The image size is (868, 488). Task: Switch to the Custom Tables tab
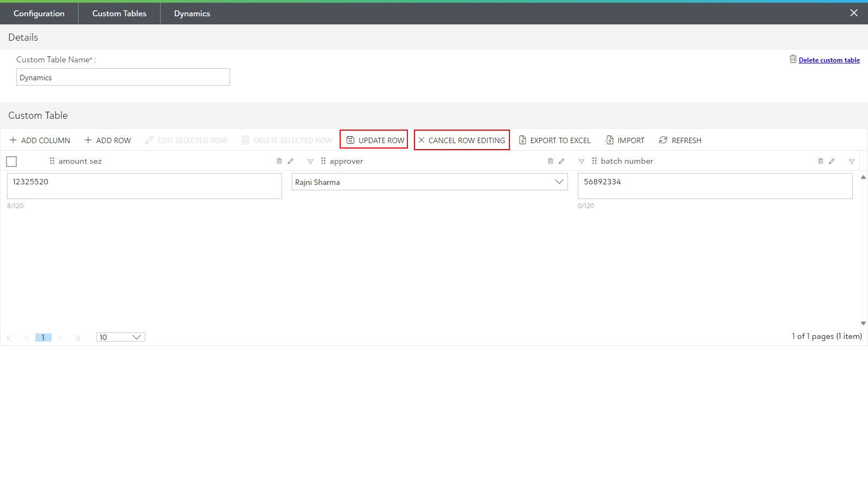coord(119,14)
